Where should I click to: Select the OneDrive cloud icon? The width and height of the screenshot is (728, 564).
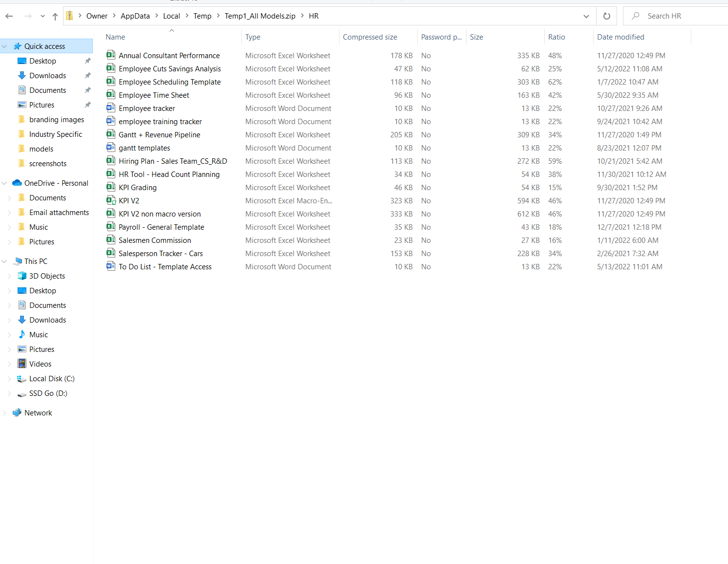17,183
